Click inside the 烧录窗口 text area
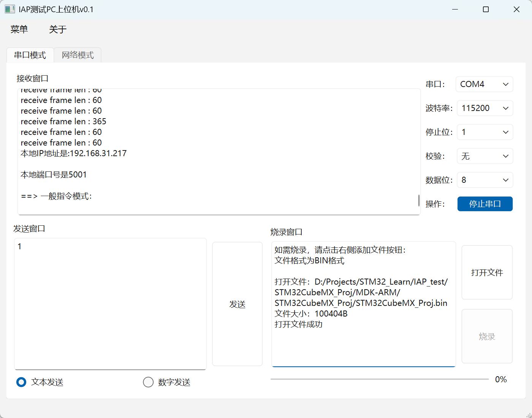The image size is (532, 418). tap(364, 304)
